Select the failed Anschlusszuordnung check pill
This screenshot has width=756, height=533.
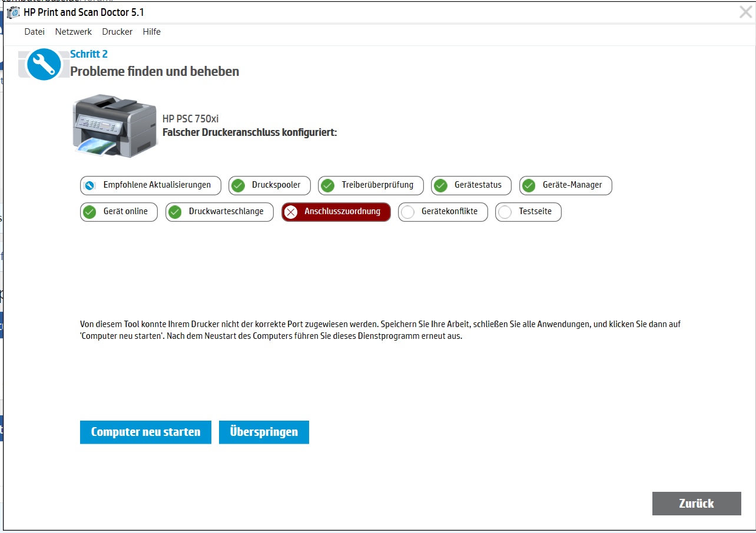tap(336, 212)
